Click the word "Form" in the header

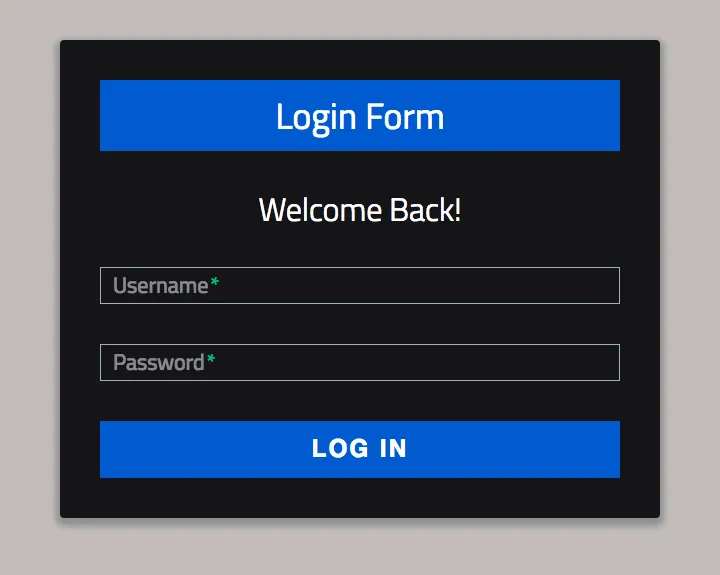point(405,117)
